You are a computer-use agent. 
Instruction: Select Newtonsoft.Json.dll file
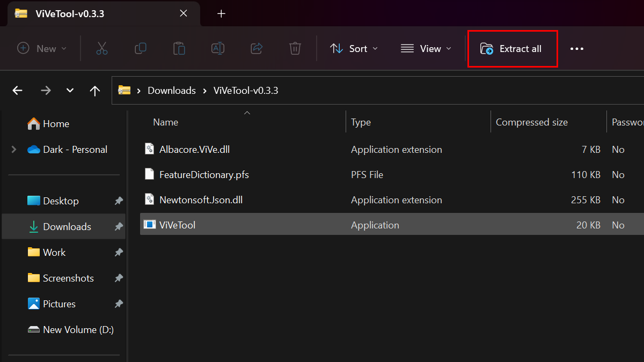[x=201, y=200]
